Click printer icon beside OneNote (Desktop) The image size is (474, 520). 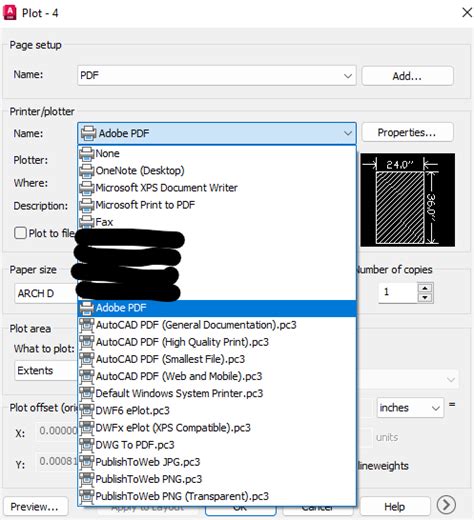click(87, 171)
